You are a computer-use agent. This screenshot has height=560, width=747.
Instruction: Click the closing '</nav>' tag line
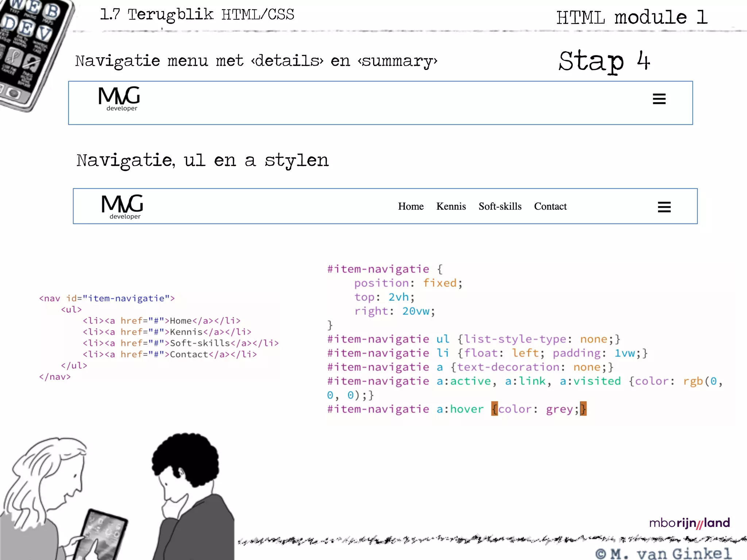[55, 377]
